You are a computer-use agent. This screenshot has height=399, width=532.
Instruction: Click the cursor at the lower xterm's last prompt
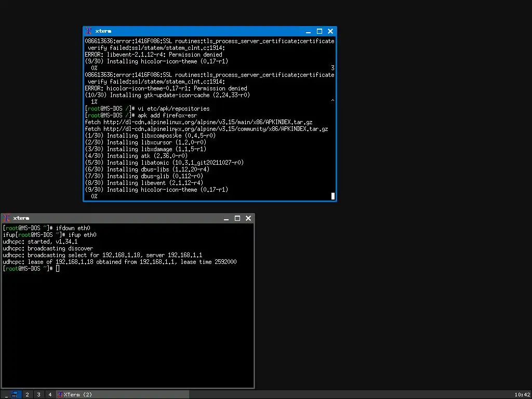tap(58, 269)
